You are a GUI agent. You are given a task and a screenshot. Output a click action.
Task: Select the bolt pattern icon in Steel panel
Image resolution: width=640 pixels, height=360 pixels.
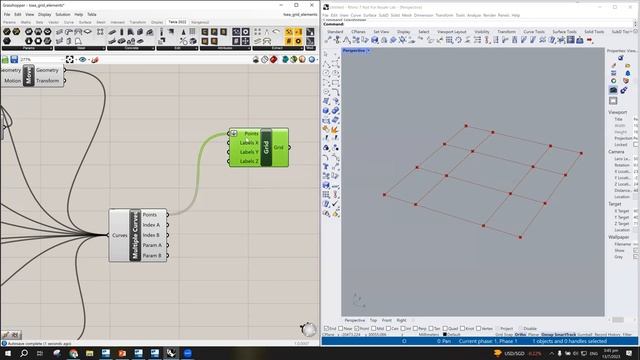(100, 32)
